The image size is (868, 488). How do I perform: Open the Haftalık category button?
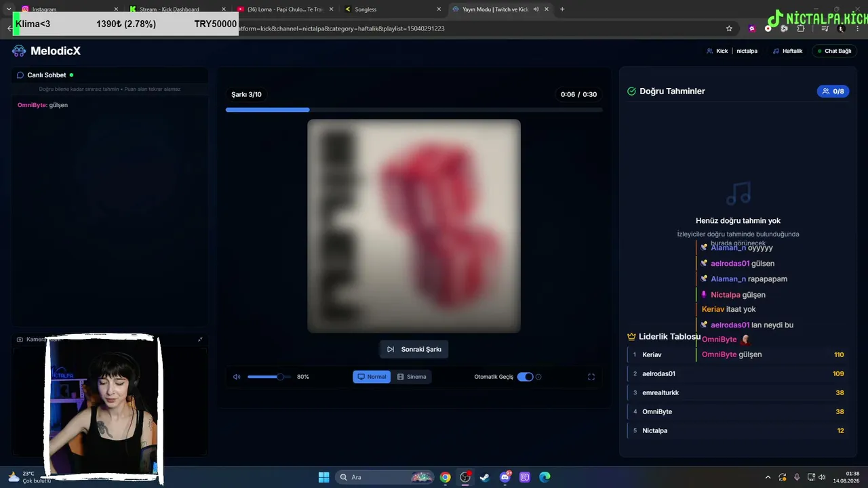(x=787, y=51)
